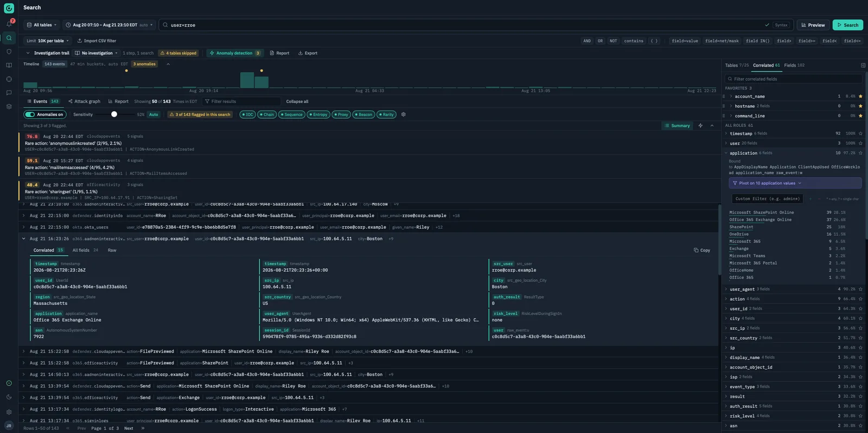Unfavorite command_line star
The width and height of the screenshot is (868, 433).
point(860,116)
